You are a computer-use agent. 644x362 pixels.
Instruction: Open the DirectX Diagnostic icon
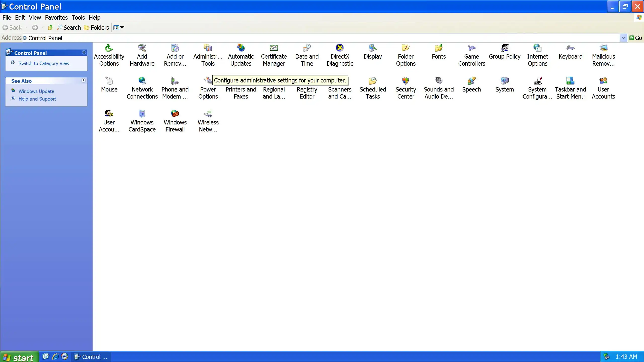pos(340,48)
